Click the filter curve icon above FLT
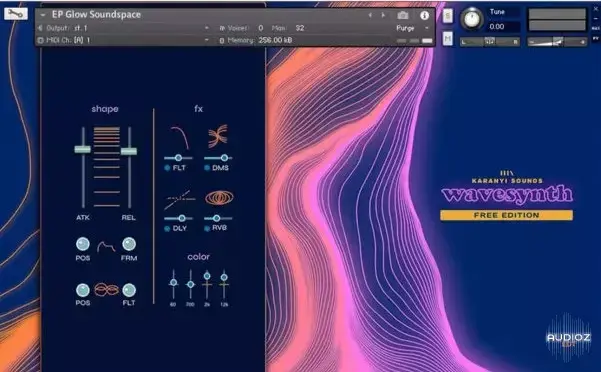This screenshot has height=372, width=601. tap(179, 138)
